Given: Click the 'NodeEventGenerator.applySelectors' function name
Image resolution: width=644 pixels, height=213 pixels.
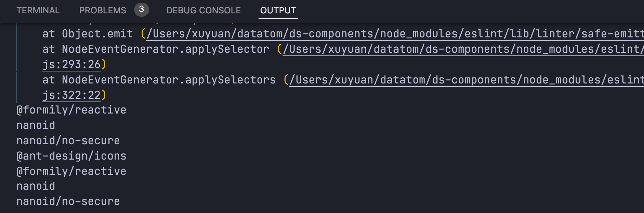Looking at the screenshot, I should click(169, 80).
